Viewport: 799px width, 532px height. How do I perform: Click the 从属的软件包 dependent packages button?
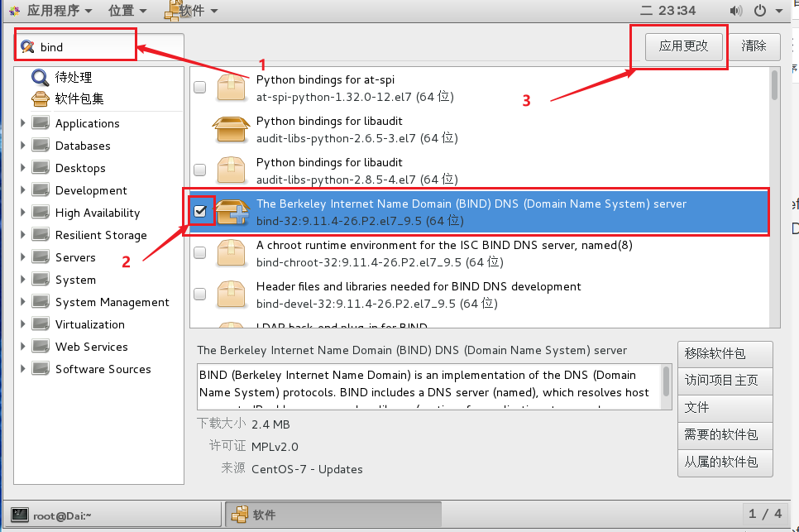tap(725, 463)
